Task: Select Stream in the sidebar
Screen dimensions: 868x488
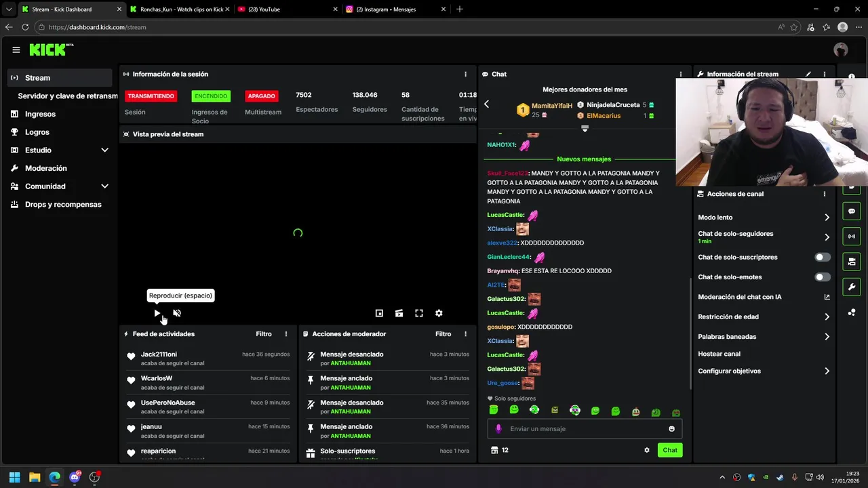Action: click(x=60, y=78)
